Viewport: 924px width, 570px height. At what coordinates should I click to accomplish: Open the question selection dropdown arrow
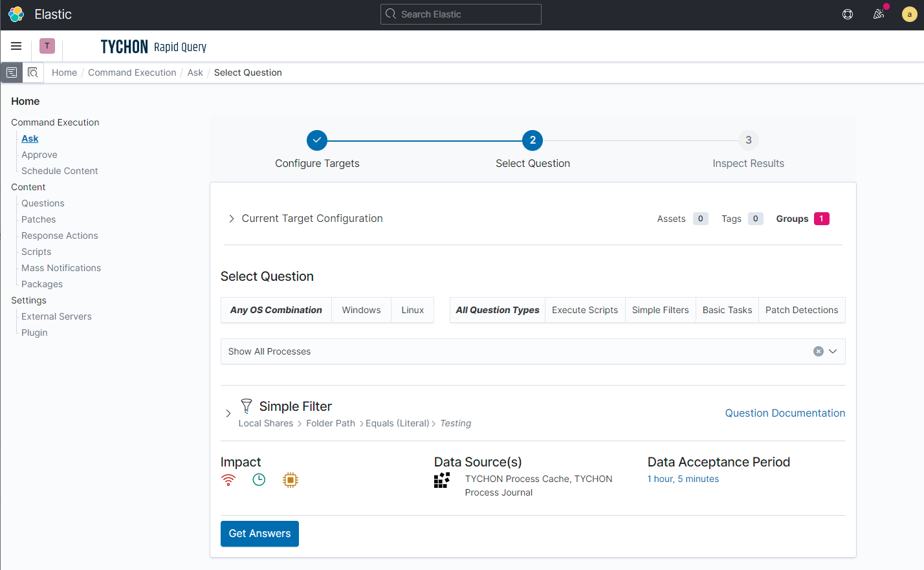[833, 351]
